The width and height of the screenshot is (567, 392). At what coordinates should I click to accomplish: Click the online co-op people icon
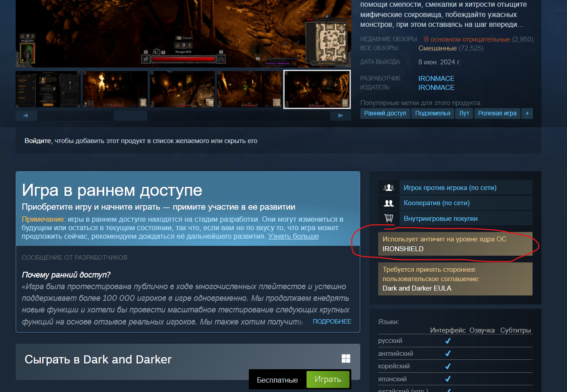pyautogui.click(x=388, y=203)
